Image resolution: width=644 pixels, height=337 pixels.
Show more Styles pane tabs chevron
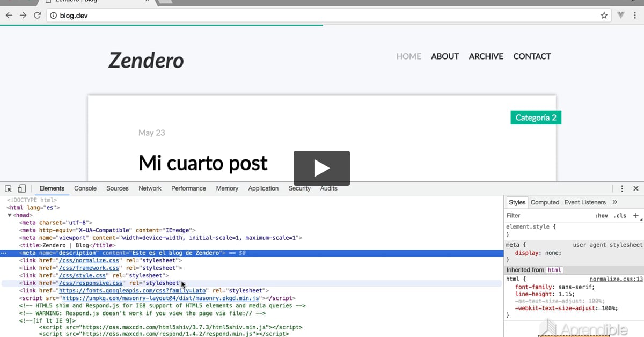click(615, 202)
